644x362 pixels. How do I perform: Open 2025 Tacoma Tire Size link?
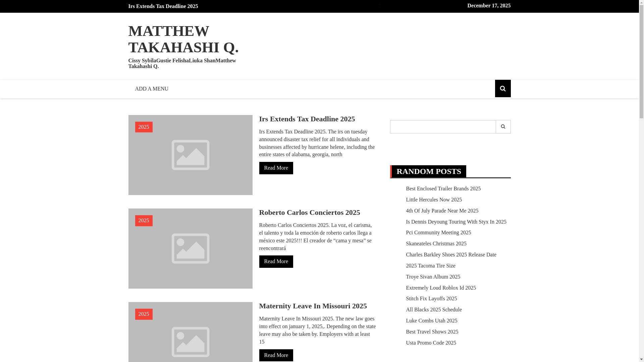(430, 266)
